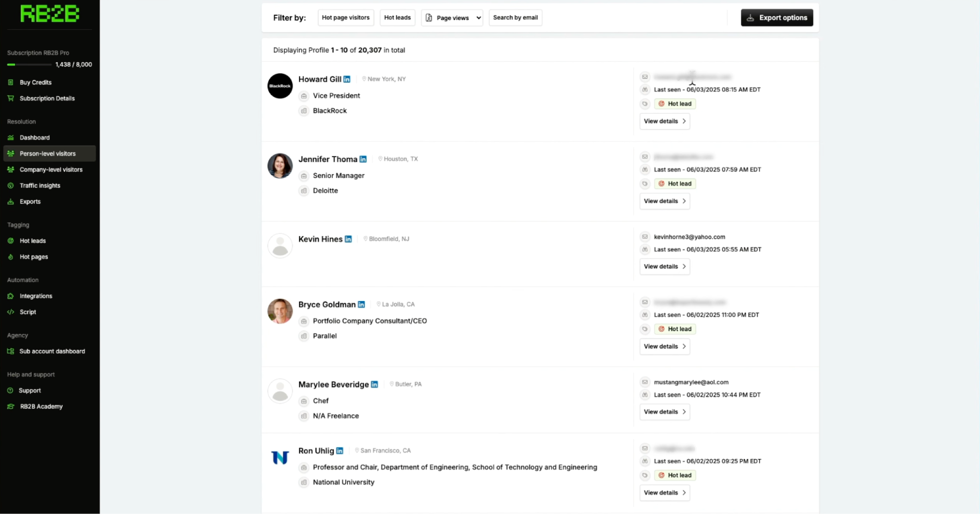Viewport: 980px width, 514px height.
Task: Expand View details for Kevin Hines
Action: click(665, 267)
